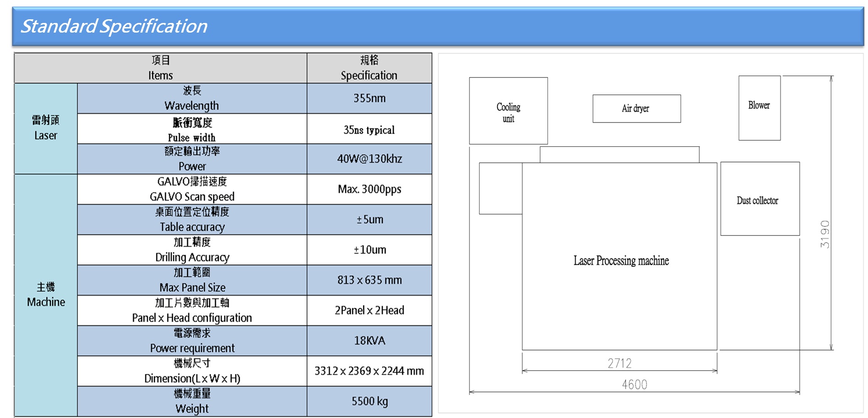Click the '2712' width dimension
The width and height of the screenshot is (868, 418).
619,363
